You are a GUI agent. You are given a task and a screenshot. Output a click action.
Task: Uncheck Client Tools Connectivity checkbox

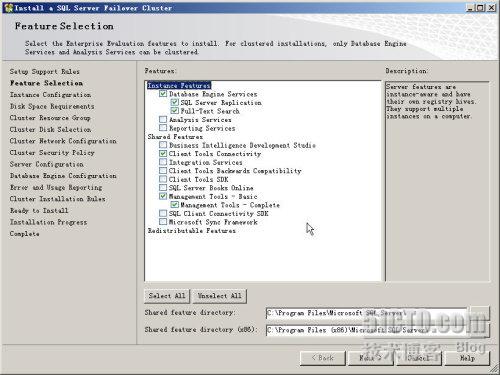coord(163,154)
